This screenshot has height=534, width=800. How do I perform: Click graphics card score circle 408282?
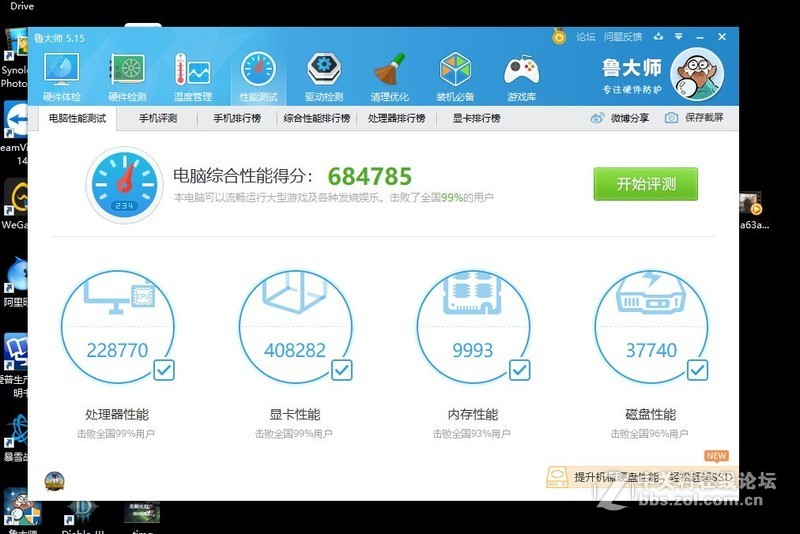[295, 327]
